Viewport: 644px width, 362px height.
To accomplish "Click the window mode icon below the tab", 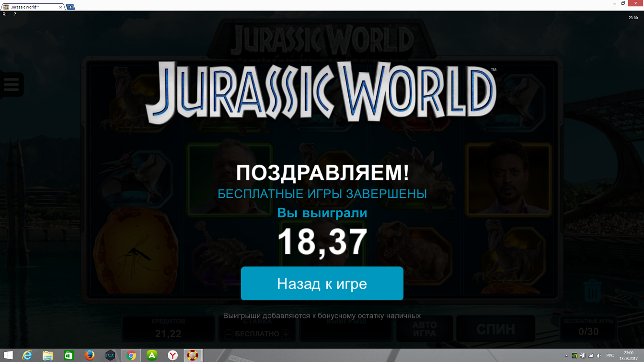I will (x=4, y=14).
